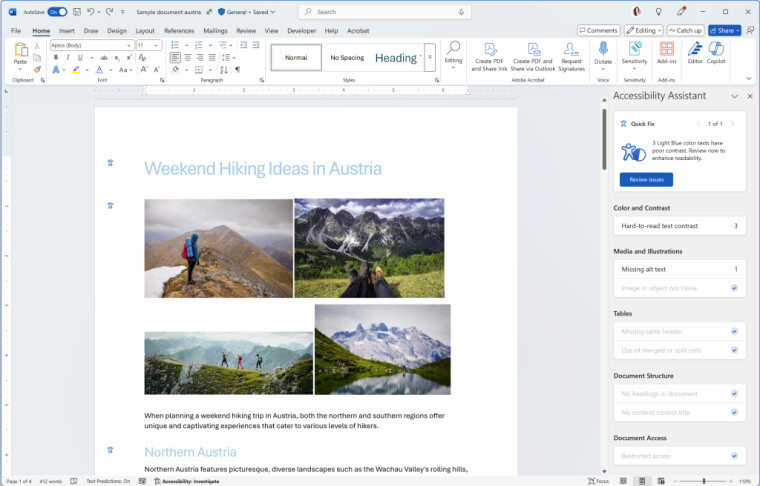Screen dimensions: 760x486
Task: Click the Increase Indent icon
Action: point(256,45)
